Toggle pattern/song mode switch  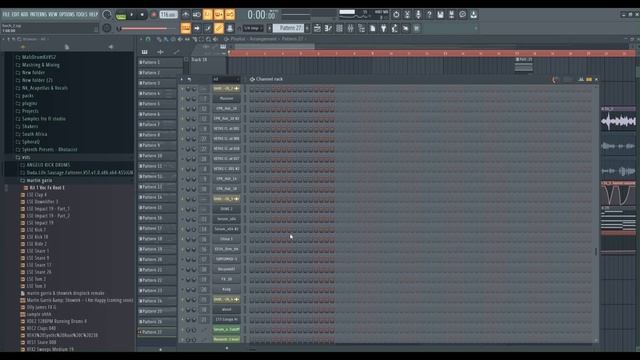pyautogui.click(x=121, y=15)
